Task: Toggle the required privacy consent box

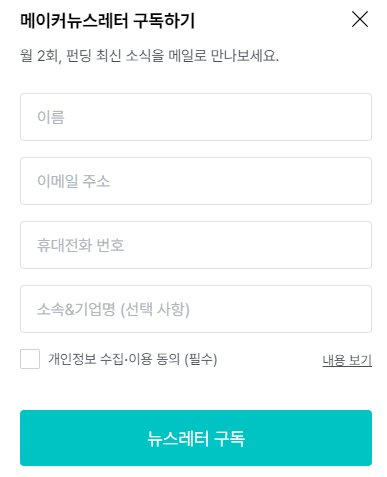Action: tap(30, 359)
